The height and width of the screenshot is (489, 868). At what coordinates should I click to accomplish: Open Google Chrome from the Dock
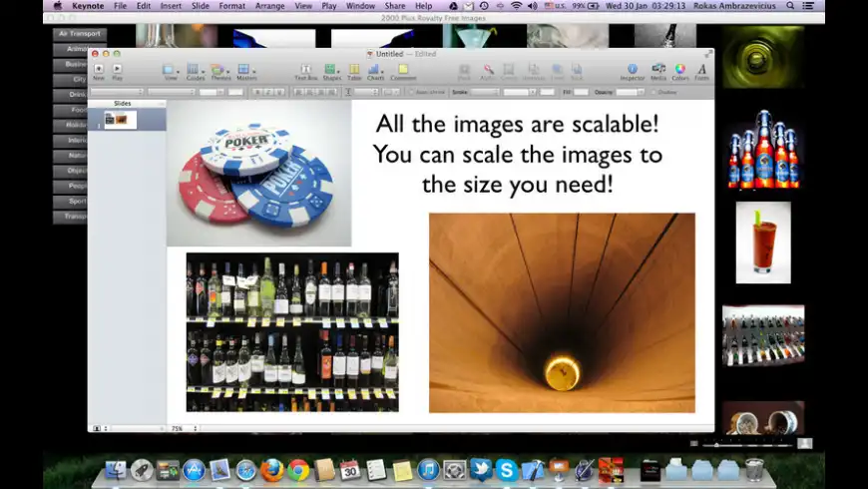(x=298, y=470)
